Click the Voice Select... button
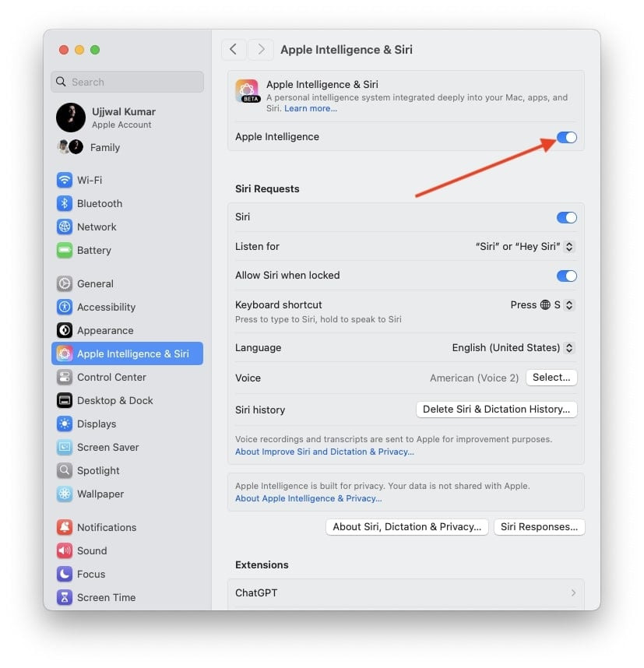This screenshot has width=644, height=668. tap(551, 378)
